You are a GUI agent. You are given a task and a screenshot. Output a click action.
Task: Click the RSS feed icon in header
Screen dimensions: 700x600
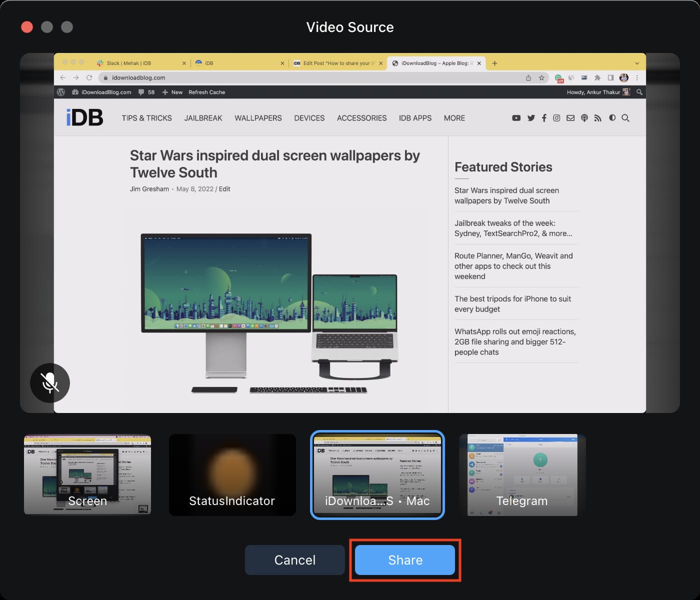coord(598,118)
